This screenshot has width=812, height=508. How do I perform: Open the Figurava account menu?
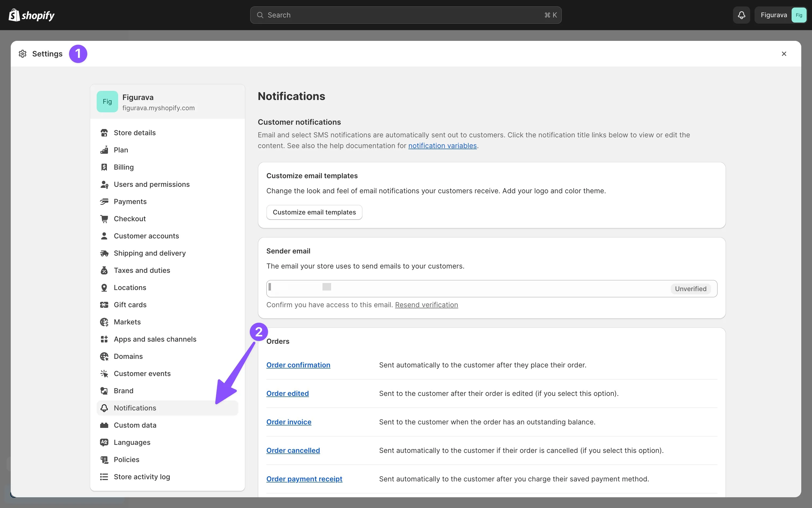click(x=781, y=15)
